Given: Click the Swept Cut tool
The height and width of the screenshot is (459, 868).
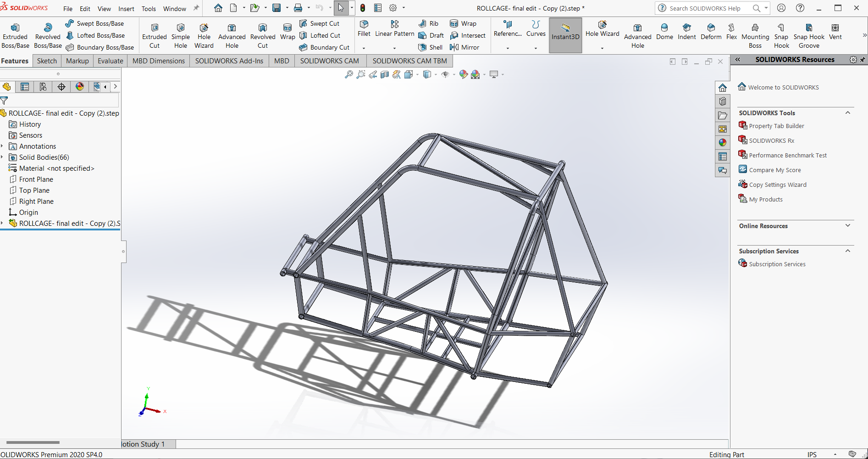Looking at the screenshot, I should pos(320,23).
